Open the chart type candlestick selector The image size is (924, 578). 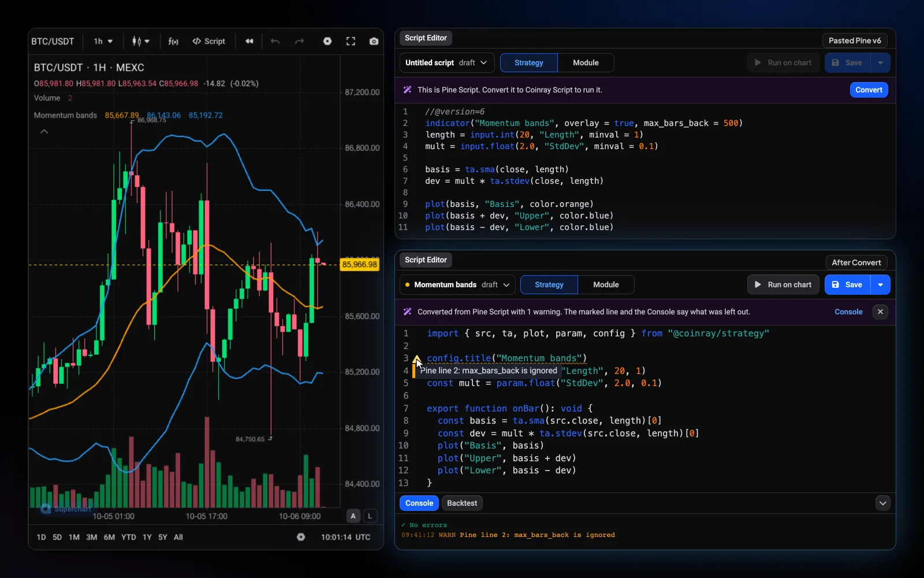coord(140,41)
